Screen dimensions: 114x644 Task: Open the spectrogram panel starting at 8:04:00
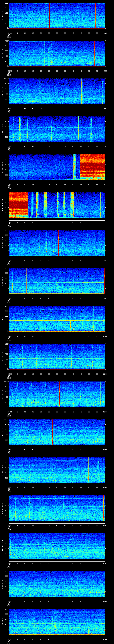tap(57, 129)
